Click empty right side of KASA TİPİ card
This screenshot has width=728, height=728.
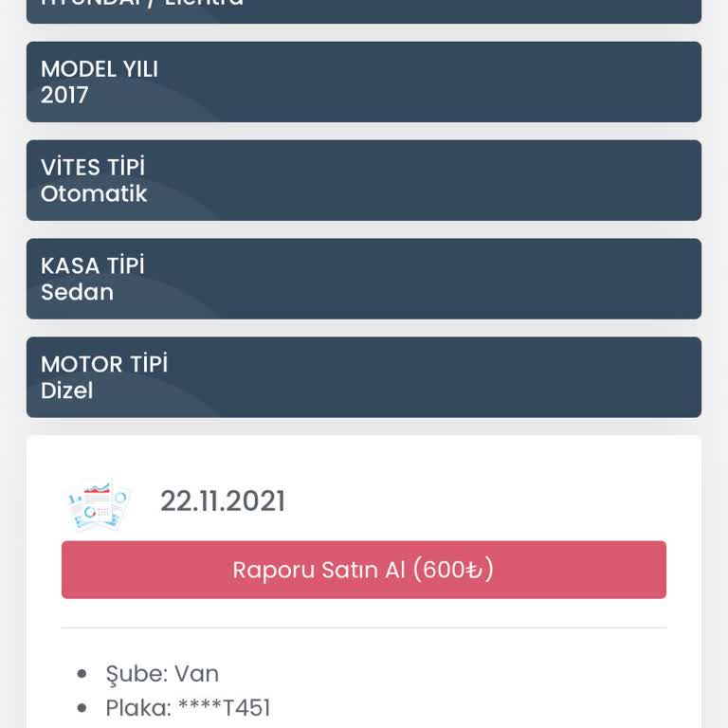coord(521,279)
